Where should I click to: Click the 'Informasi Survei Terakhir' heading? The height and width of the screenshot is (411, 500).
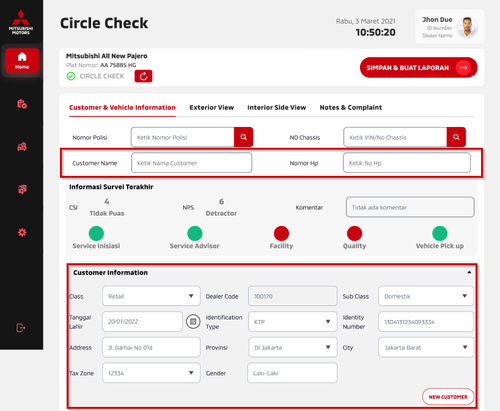click(x=111, y=187)
